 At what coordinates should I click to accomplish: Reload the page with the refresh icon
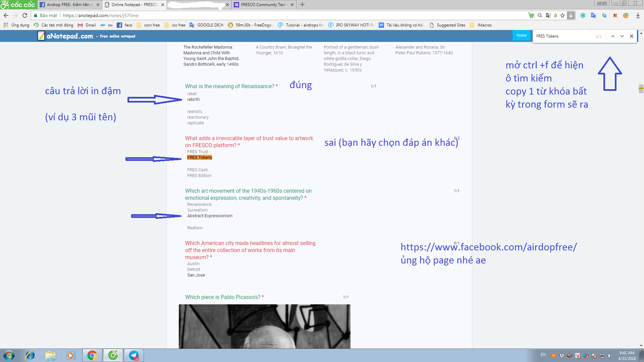25,15
